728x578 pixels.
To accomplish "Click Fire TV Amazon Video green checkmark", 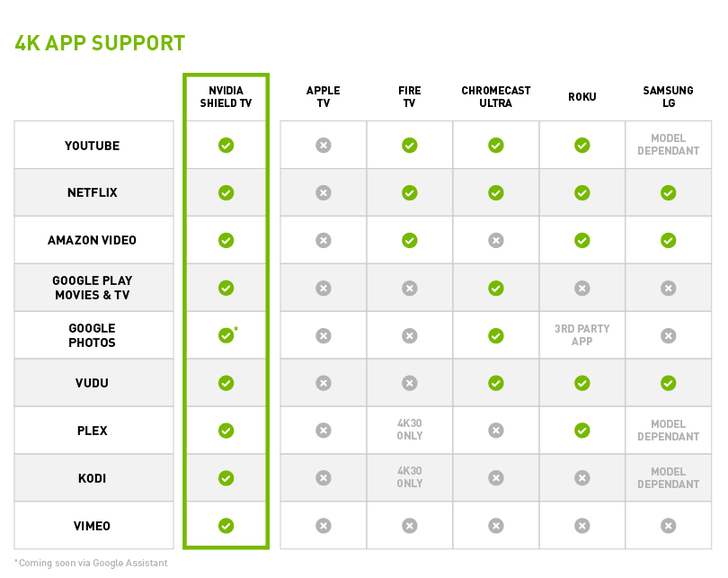I will pos(409,240).
